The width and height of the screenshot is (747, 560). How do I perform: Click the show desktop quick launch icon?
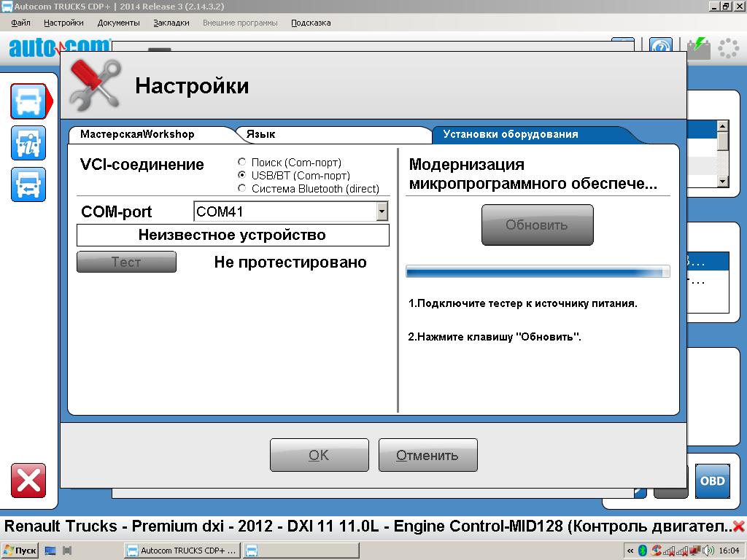click(x=50, y=551)
